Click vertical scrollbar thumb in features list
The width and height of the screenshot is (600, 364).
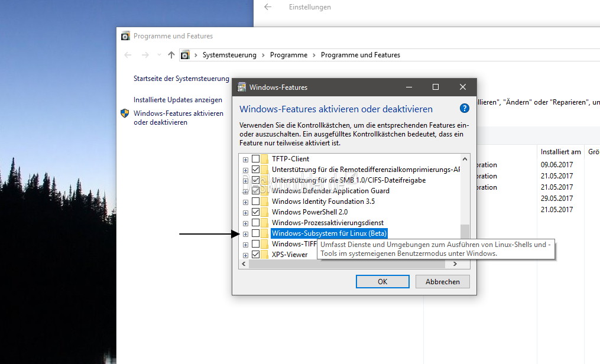465,231
